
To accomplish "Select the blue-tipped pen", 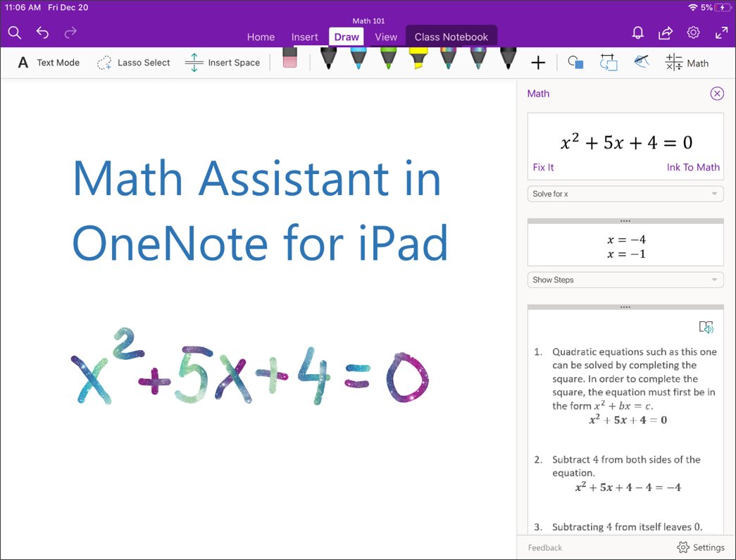I will coord(358,58).
